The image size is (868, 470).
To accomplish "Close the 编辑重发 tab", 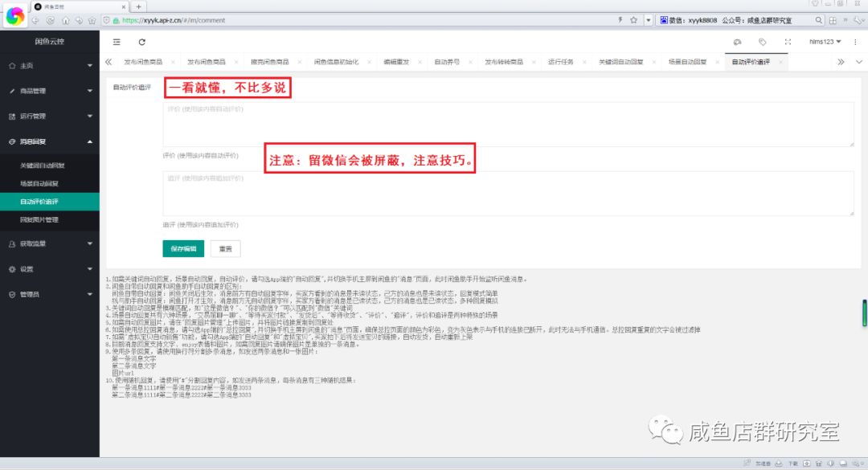I will pos(420,62).
